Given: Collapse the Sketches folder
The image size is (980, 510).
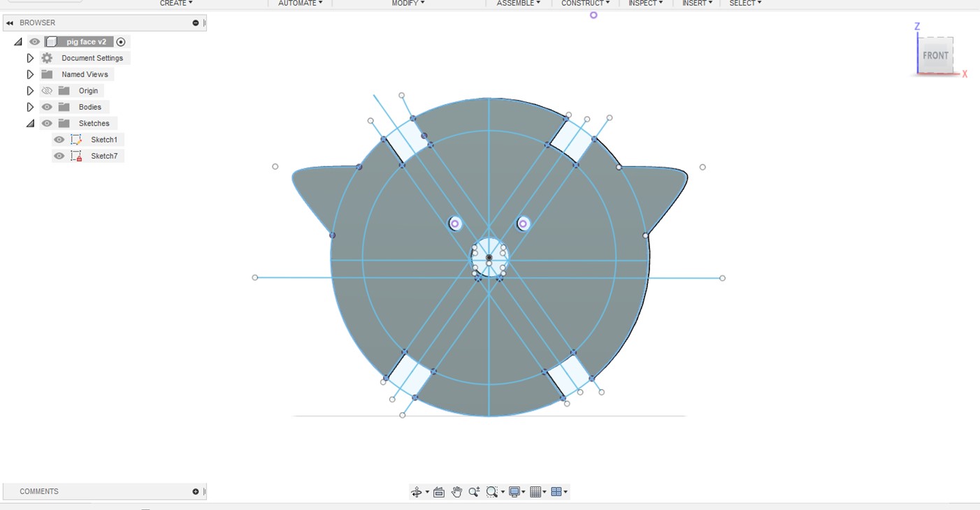Looking at the screenshot, I should click(x=30, y=124).
